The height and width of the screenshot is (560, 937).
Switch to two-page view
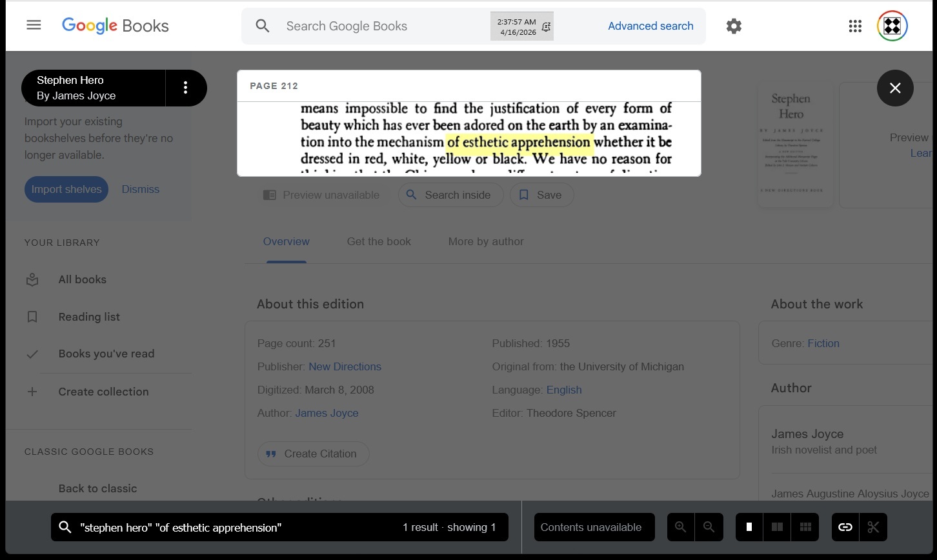[777, 527]
